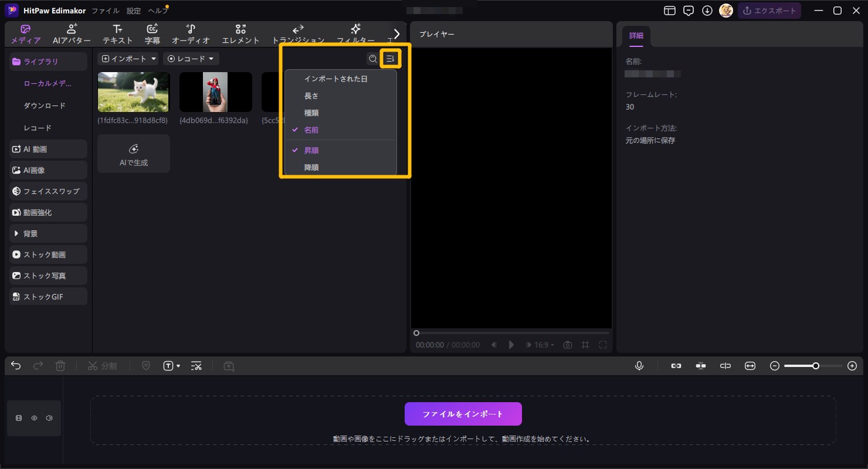Select the white kitten video thumbnail
The image size is (868, 469).
coord(133,91)
